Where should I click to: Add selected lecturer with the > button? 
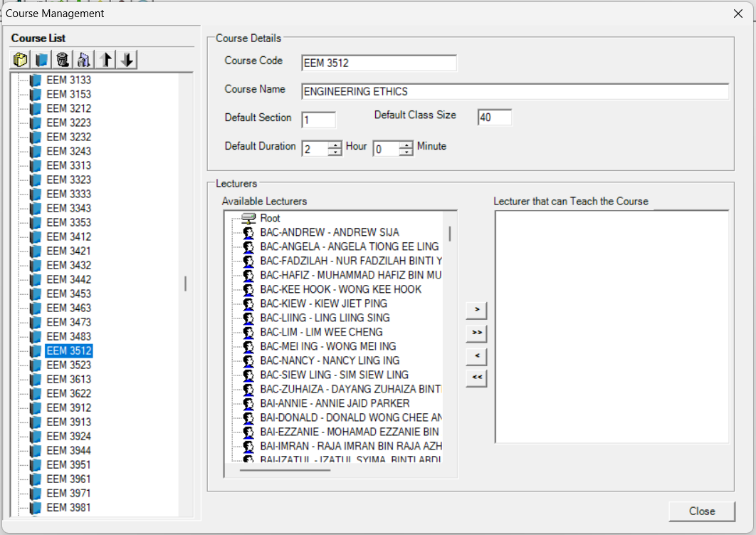[x=477, y=310]
